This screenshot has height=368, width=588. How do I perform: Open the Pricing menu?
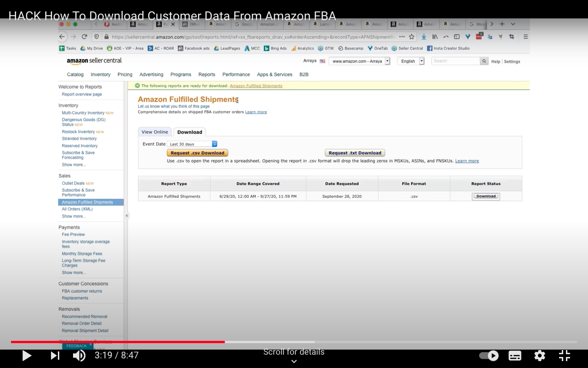pyautogui.click(x=125, y=75)
